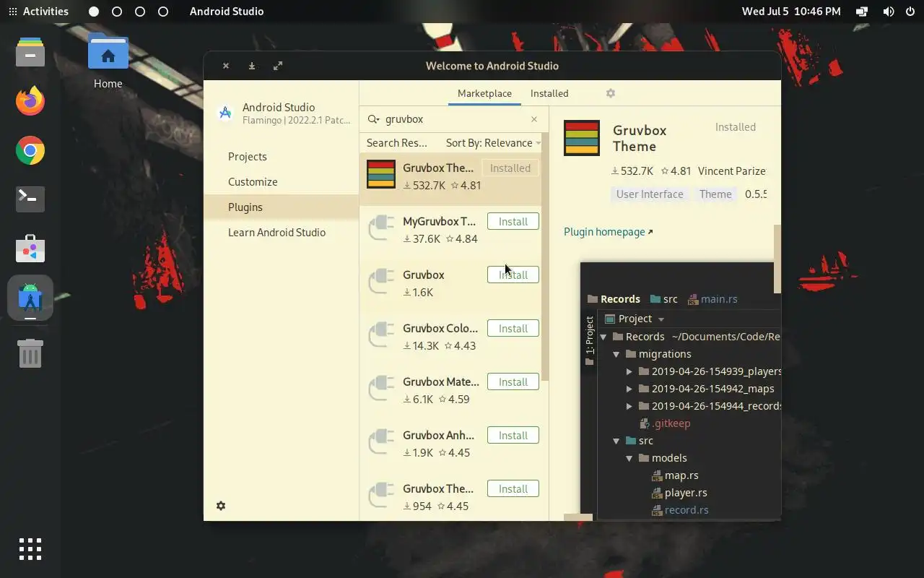Click the Vincent Parize author name
The image size is (924, 578).
(x=732, y=171)
